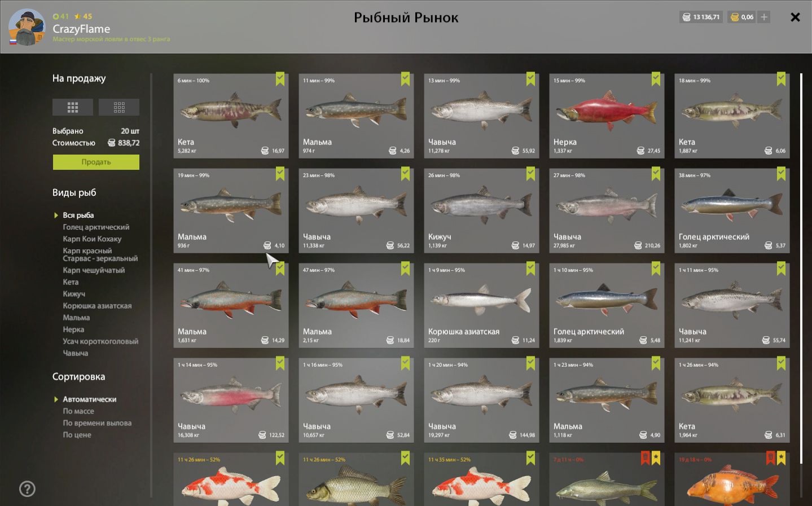This screenshot has width=812, height=506.
Task: Click red trophy ribbon on orange carp
Action: point(771,457)
